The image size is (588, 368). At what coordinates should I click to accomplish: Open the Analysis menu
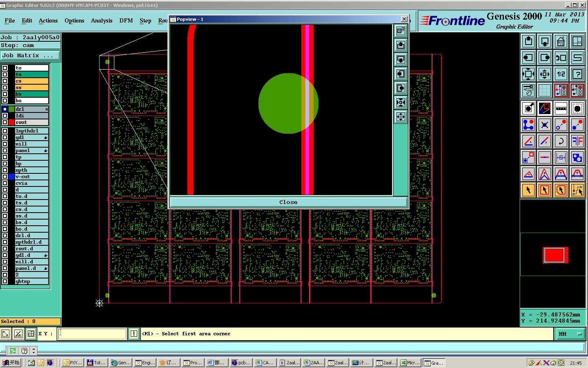click(102, 20)
